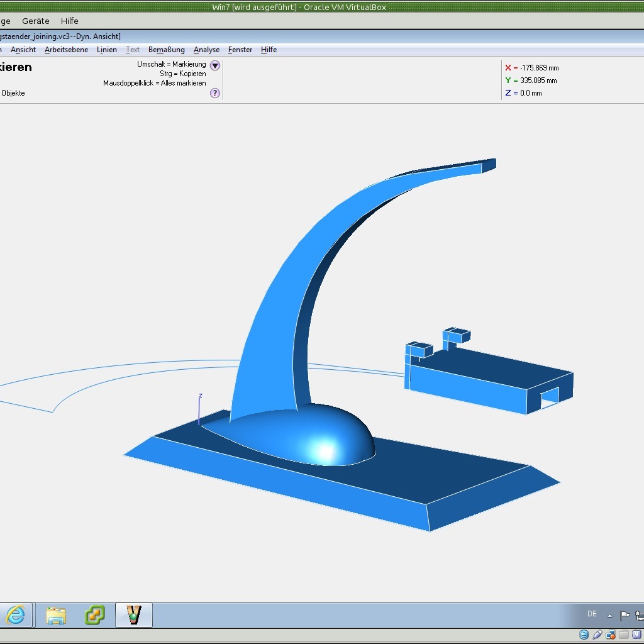The width and height of the screenshot is (644, 644).
Task: Open the Ansicht menu
Action: pyautogui.click(x=23, y=50)
